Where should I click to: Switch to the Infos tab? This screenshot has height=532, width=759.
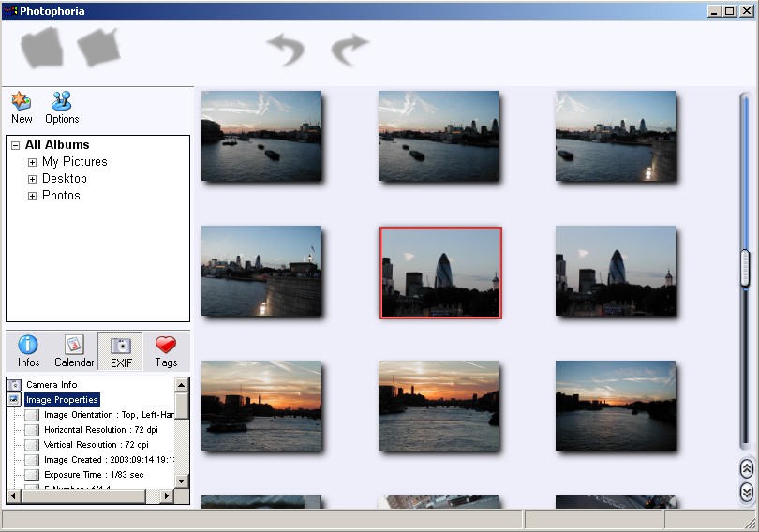[x=28, y=351]
